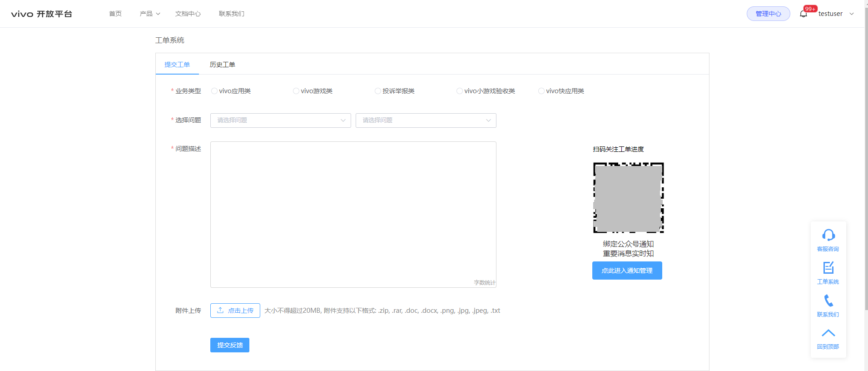Click the 联系我们 phone icon
The width and height of the screenshot is (868, 371).
click(x=828, y=301)
